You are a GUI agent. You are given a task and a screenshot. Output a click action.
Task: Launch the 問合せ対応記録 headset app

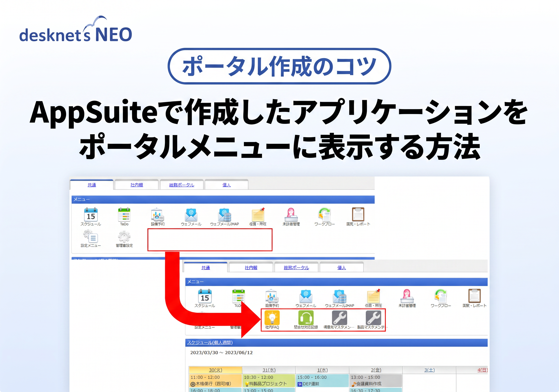tap(306, 318)
